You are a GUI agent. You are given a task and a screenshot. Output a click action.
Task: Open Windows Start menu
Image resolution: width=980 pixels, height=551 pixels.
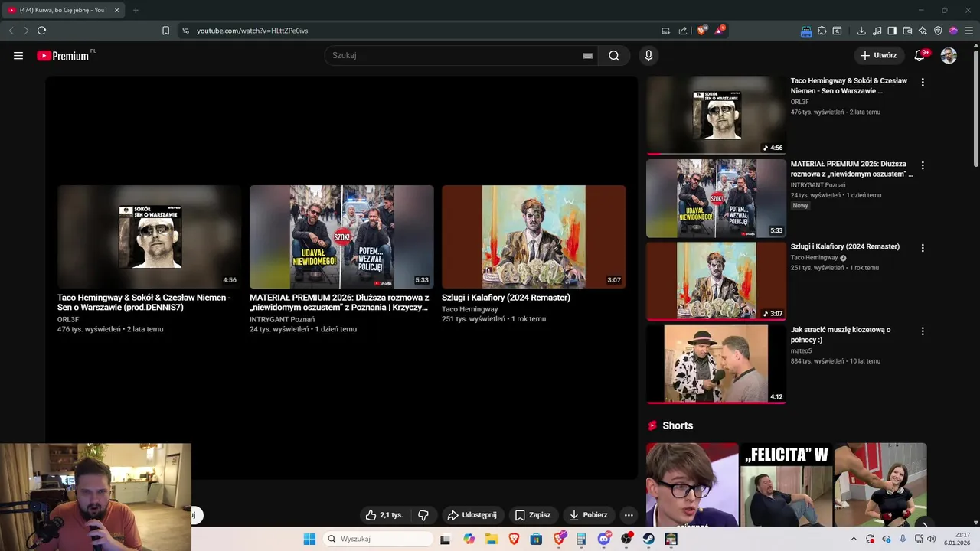pos(309,539)
